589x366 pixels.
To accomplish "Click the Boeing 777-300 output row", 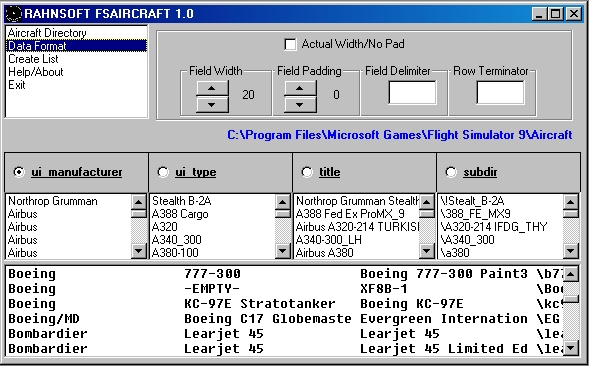I will tap(285, 274).
